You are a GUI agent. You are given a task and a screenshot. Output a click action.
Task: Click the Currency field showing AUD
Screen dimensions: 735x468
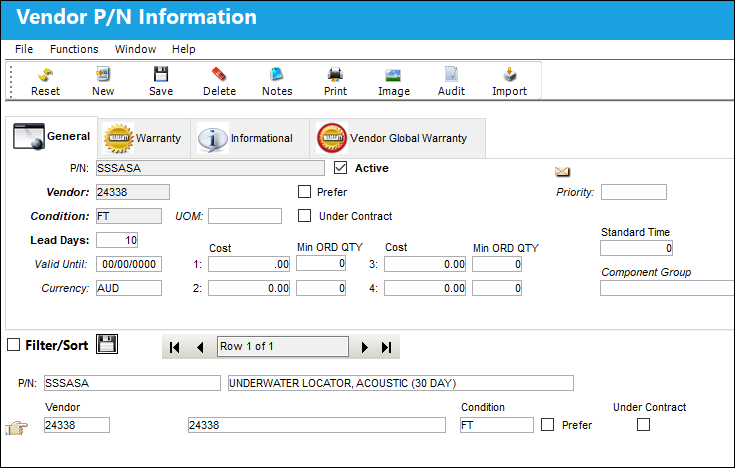click(129, 288)
